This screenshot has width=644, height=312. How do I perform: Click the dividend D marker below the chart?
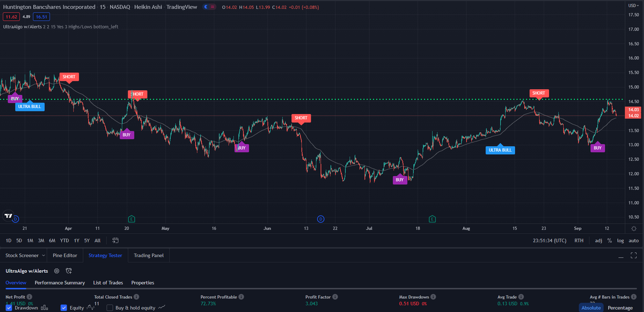tap(320, 219)
